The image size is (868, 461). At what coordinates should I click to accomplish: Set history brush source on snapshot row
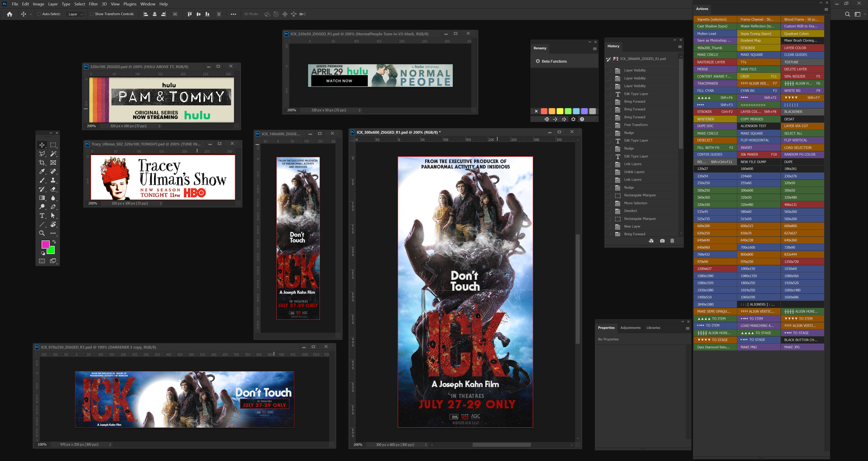[609, 59]
